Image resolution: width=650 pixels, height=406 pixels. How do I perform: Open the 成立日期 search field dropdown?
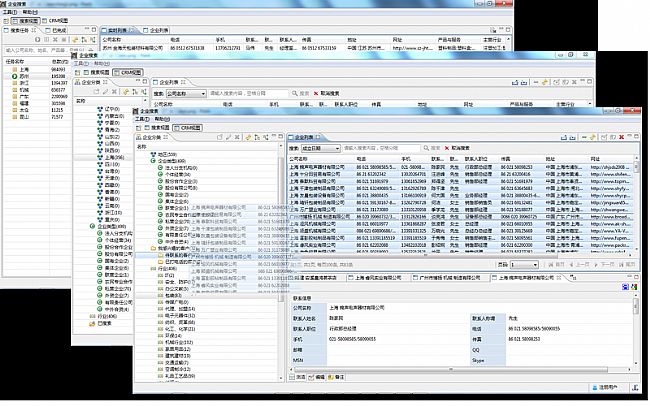[334, 147]
